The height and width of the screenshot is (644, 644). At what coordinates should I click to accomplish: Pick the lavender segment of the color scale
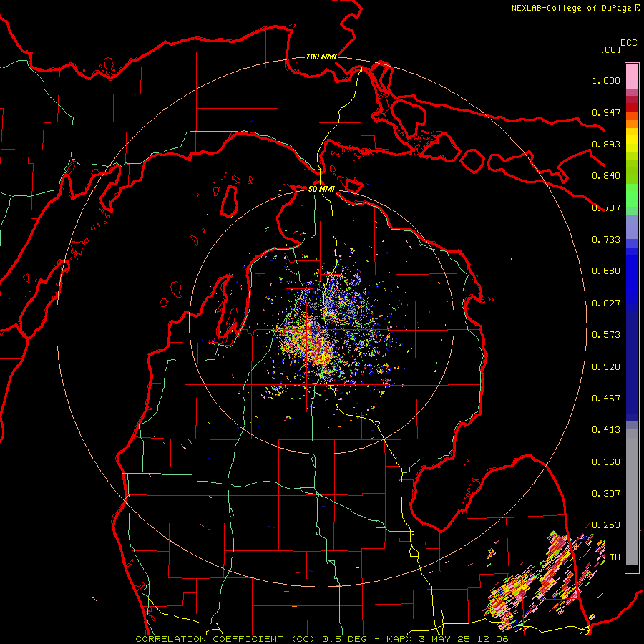[x=632, y=227]
